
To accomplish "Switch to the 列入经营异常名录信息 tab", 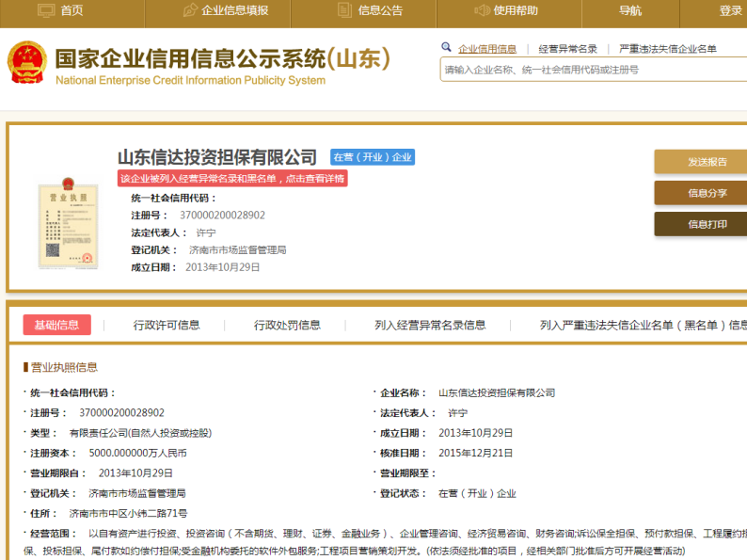I will 430,325.
